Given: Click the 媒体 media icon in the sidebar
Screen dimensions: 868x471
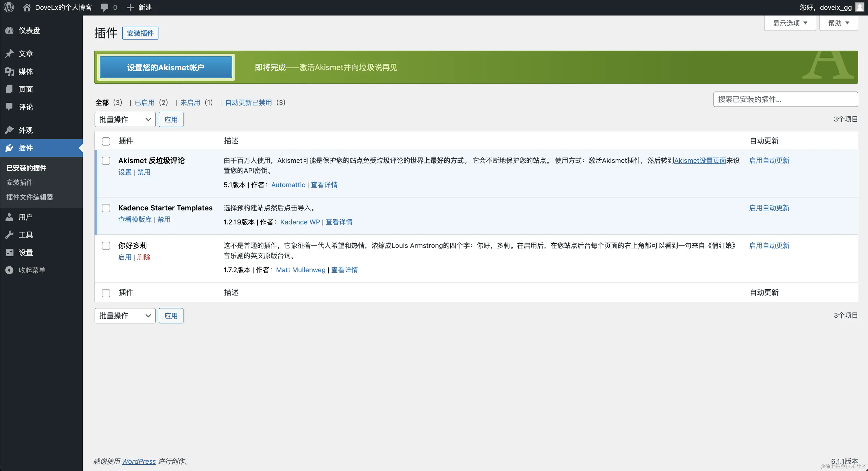Looking at the screenshot, I should [x=9, y=71].
